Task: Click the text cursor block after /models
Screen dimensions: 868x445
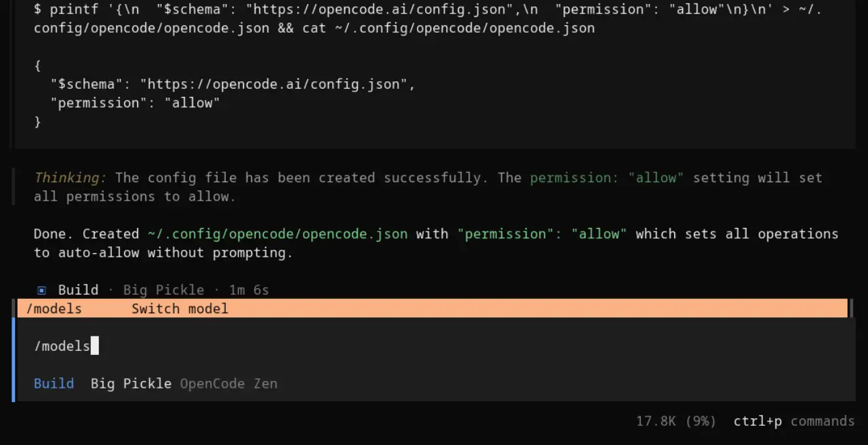Action: point(95,346)
